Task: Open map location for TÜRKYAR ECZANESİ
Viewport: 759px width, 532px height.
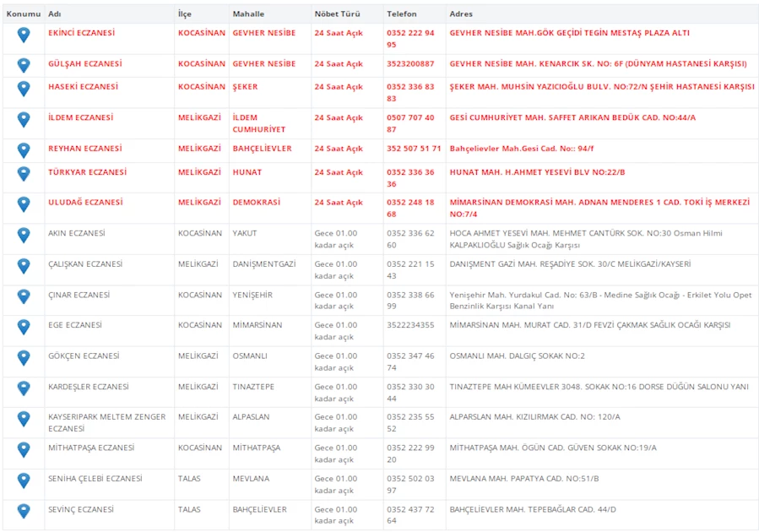Action: (x=24, y=174)
